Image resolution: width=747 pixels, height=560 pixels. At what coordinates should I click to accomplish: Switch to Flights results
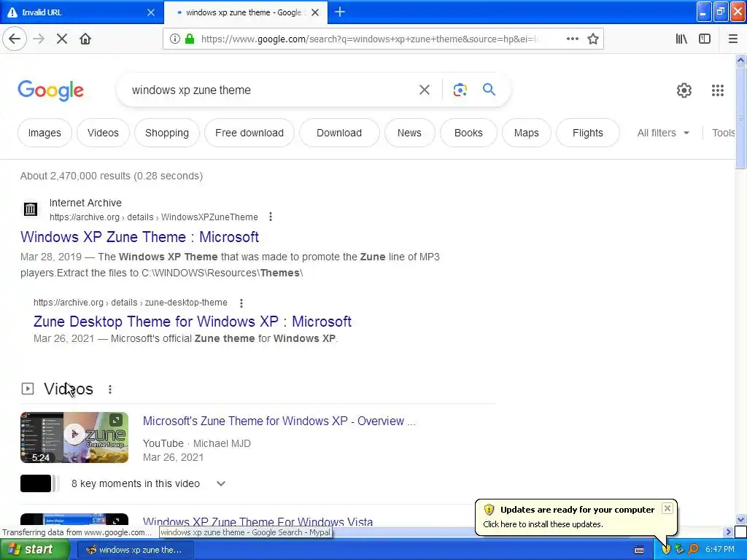(x=587, y=133)
